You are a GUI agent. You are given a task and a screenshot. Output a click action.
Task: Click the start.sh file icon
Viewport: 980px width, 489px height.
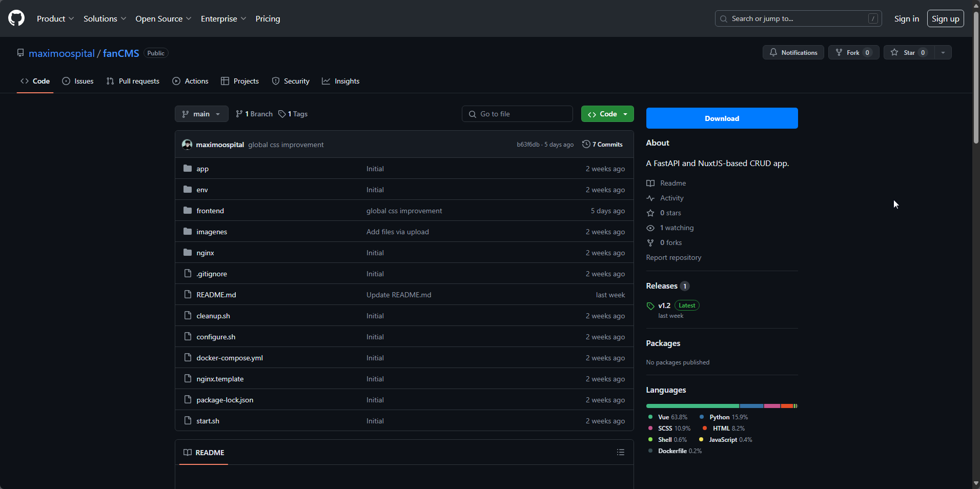pyautogui.click(x=188, y=421)
